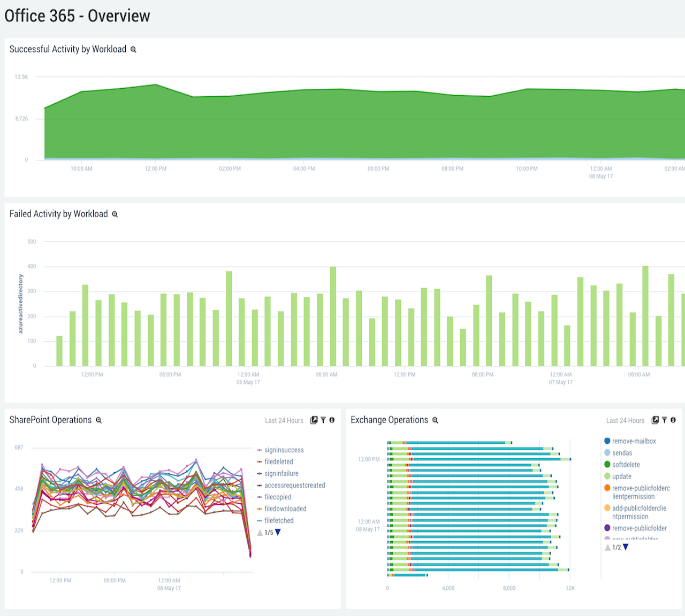Screen dimensions: 685x616
Task: Open details magnifier beside Exchange Operations title
Action: tap(435, 420)
